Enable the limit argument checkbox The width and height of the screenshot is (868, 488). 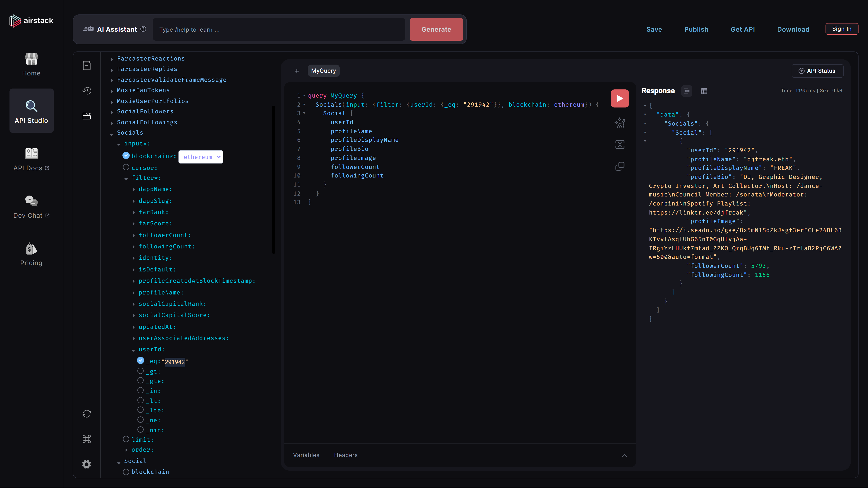pyautogui.click(x=126, y=439)
